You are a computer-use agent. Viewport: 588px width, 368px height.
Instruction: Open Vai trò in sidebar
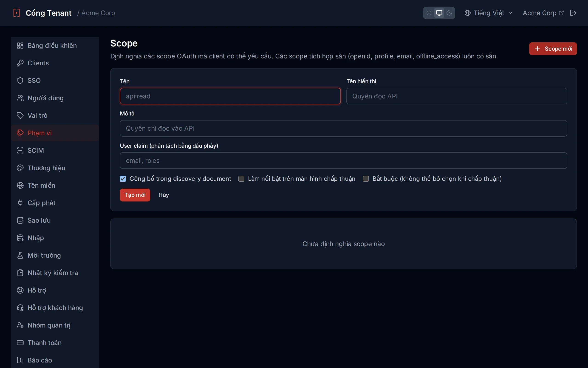[55, 115]
